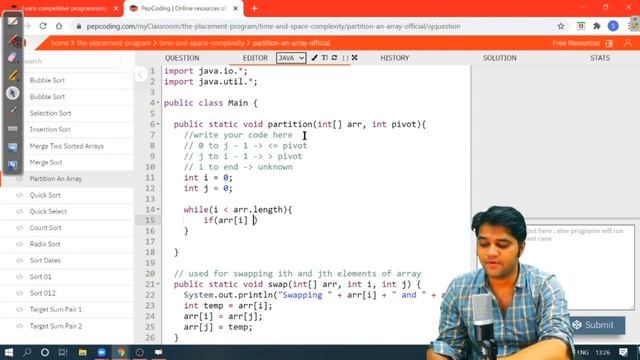
Task: Switch to the EDITOR tab
Action: point(255,58)
